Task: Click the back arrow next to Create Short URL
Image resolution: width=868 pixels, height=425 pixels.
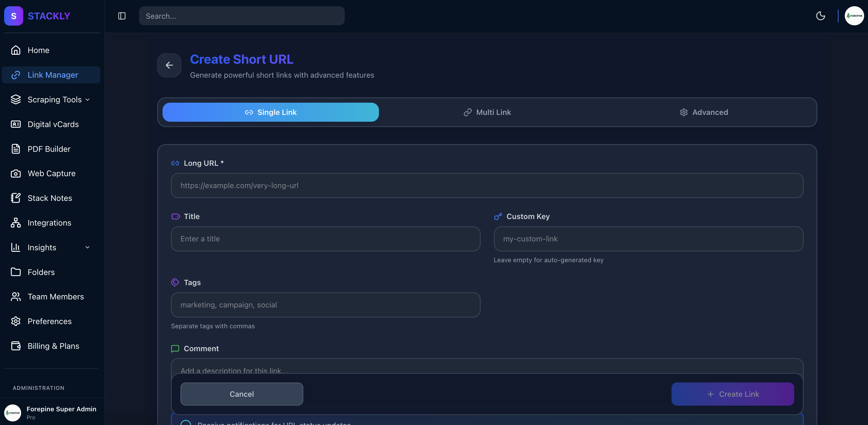Action: (169, 65)
